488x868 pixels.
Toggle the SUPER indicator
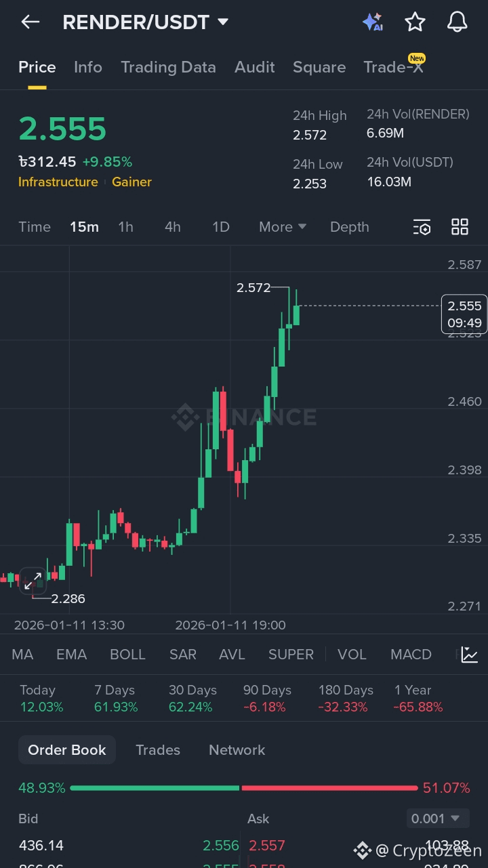coord(291,655)
